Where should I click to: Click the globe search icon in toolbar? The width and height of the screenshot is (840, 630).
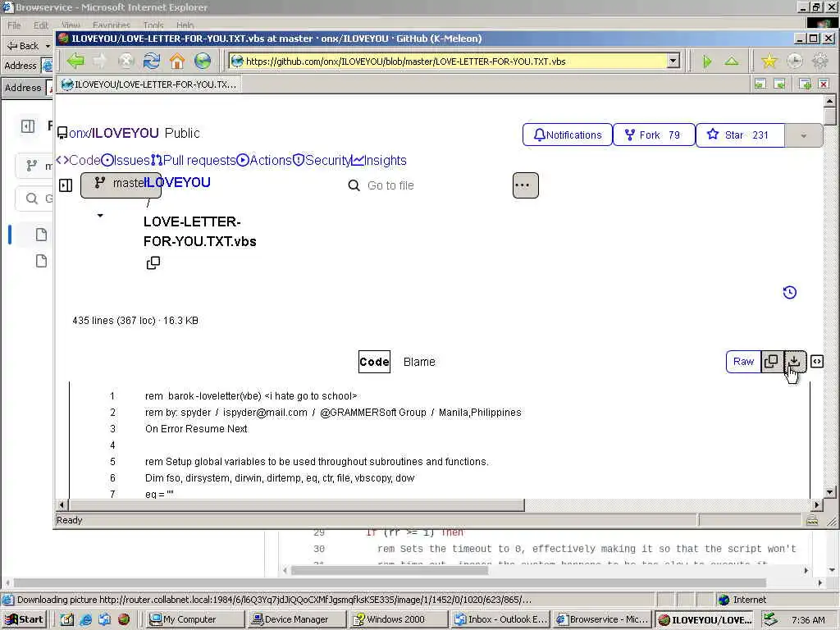tap(203, 61)
